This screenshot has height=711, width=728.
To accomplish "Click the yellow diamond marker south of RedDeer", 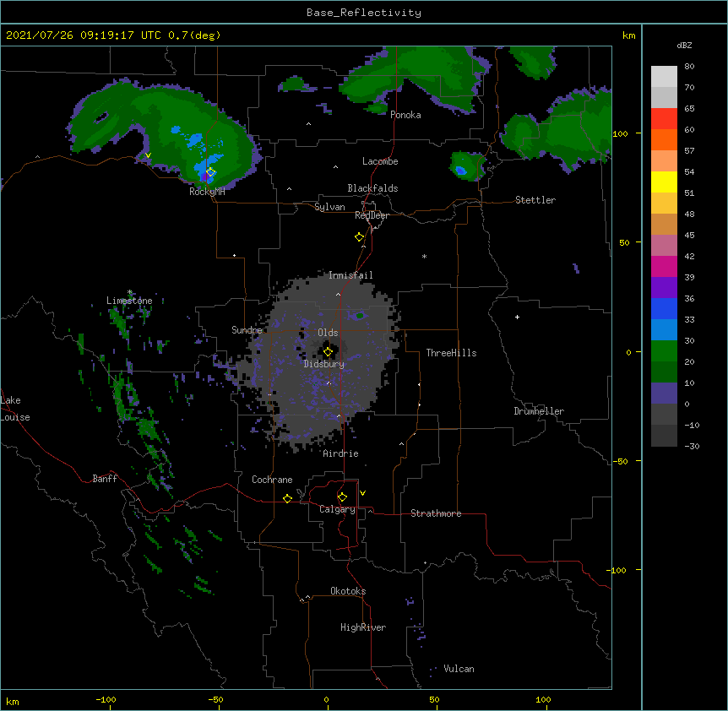I will [359, 237].
